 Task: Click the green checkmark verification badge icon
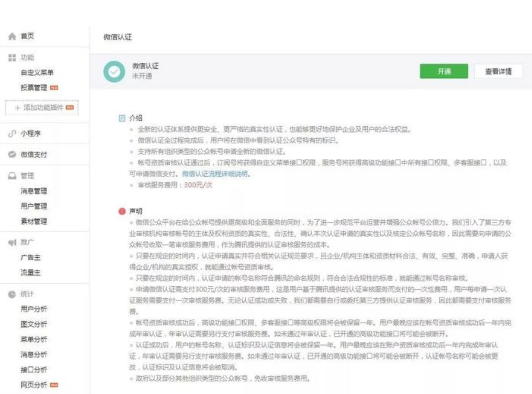115,71
